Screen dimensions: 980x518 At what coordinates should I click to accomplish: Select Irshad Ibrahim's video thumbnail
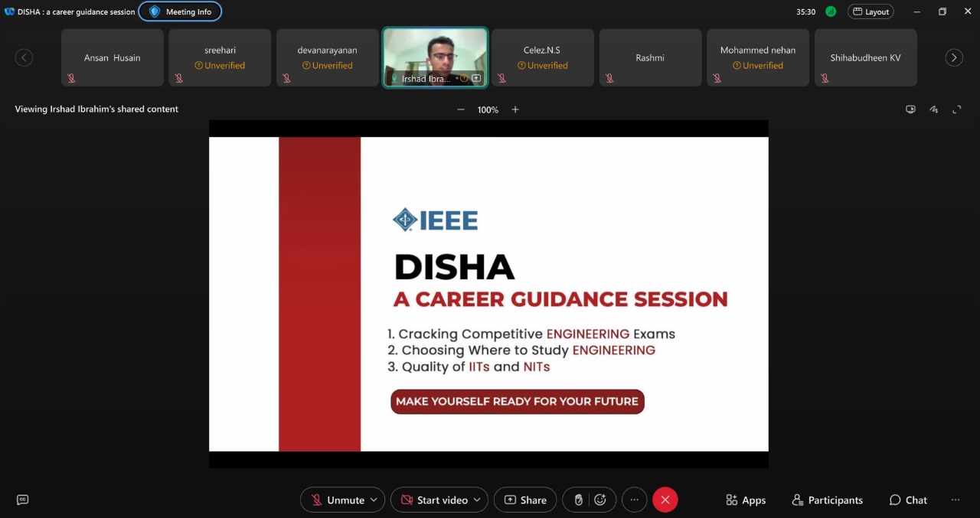435,57
